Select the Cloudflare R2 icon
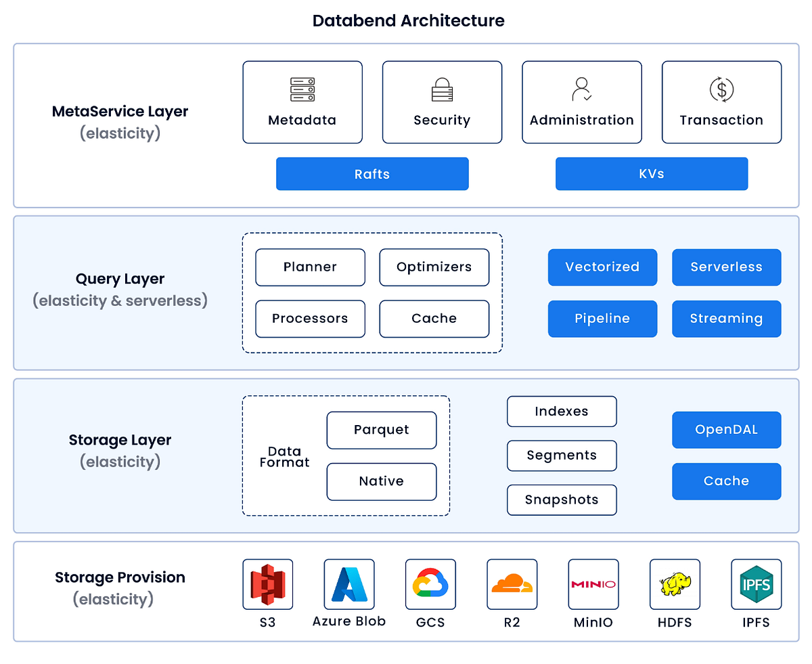The width and height of the screenshot is (812, 664). (x=512, y=583)
